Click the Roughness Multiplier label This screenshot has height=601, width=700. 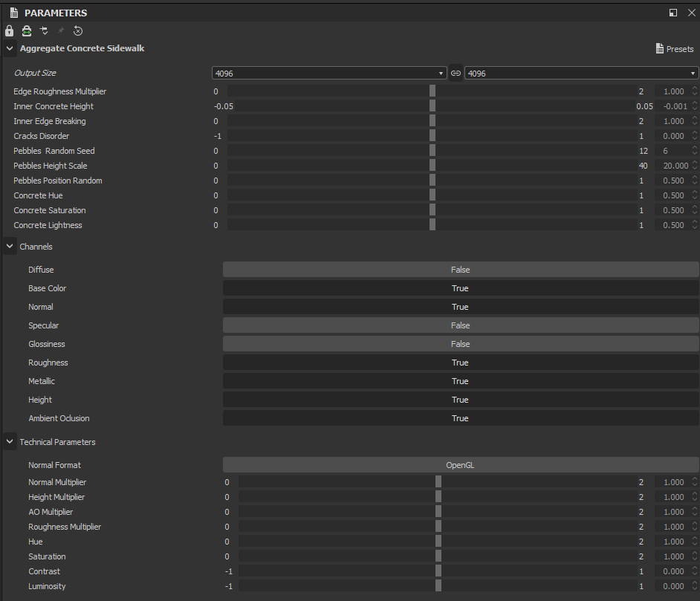(65, 527)
